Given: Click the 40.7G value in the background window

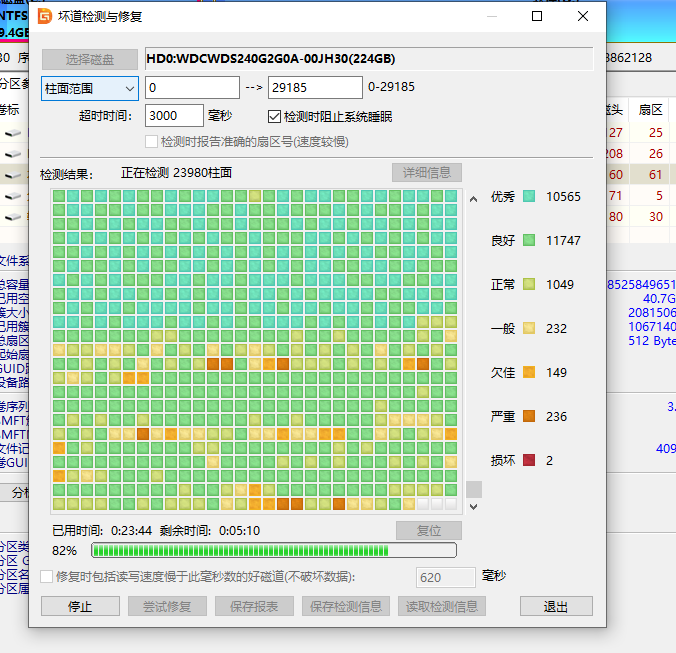Looking at the screenshot, I should (659, 298).
